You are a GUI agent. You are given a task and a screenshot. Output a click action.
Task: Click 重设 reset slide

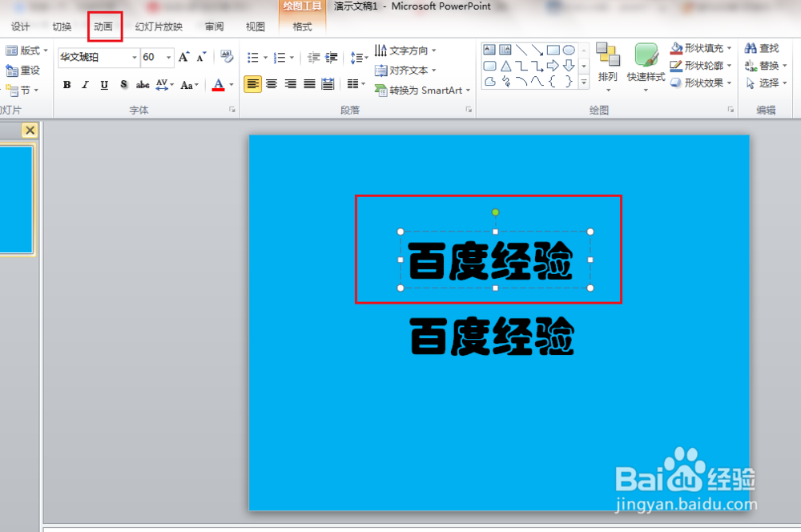click(22, 70)
